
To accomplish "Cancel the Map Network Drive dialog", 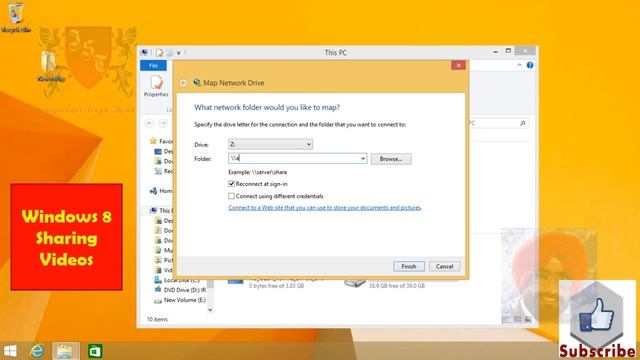I will pyautogui.click(x=444, y=267).
